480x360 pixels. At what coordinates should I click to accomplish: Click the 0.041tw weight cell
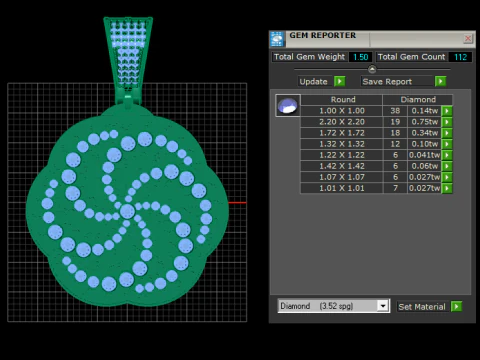coord(424,155)
